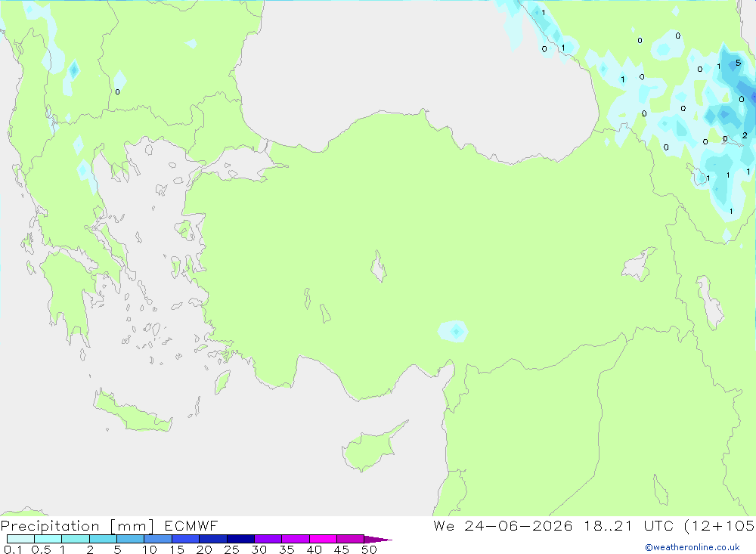Click the '[mm]' unit label
The width and height of the screenshot is (756, 554).
(132, 526)
